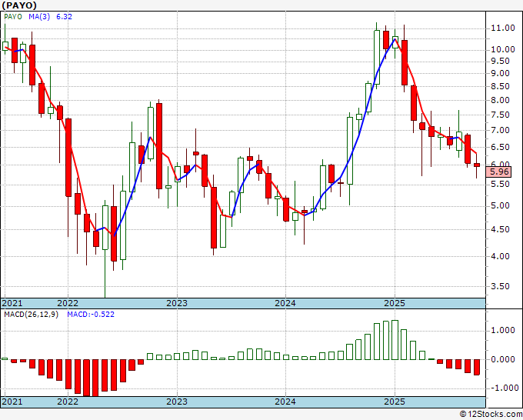Click the 9.50 price axis label
The image size is (523, 420).
click(500, 61)
